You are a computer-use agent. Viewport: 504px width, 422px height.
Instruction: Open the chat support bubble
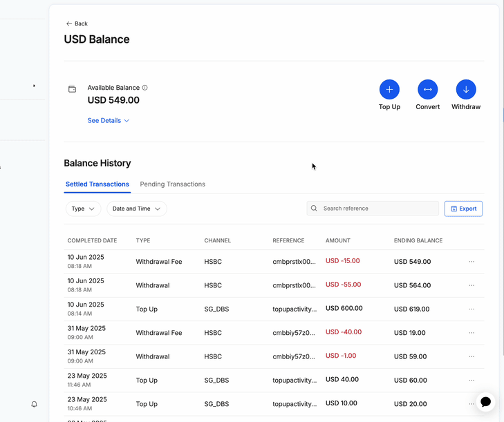click(485, 402)
